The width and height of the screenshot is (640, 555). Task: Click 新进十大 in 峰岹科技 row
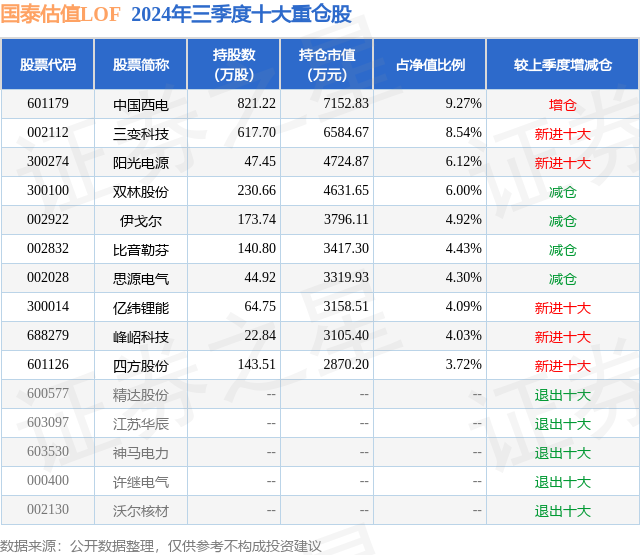click(x=563, y=337)
